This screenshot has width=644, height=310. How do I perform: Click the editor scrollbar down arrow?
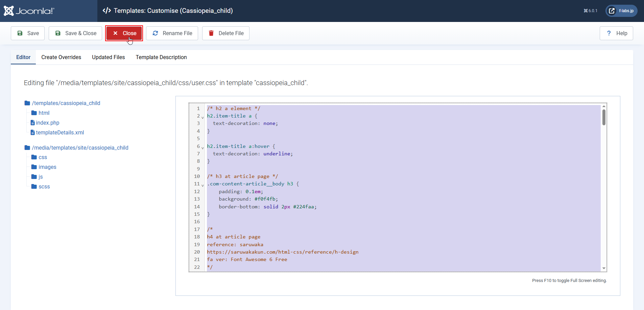point(604,268)
